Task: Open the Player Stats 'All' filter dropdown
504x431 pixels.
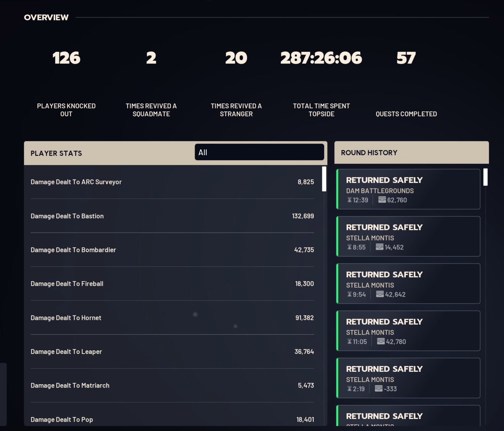Action: (x=259, y=152)
